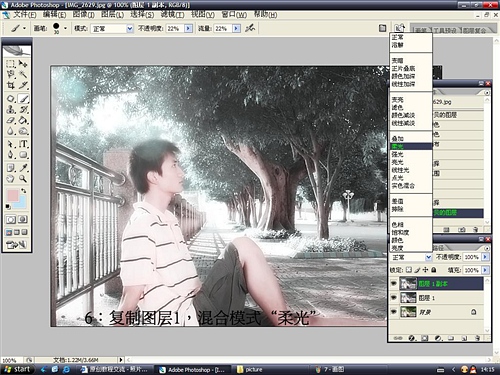Select the Brush tool in toolbox

(23, 99)
